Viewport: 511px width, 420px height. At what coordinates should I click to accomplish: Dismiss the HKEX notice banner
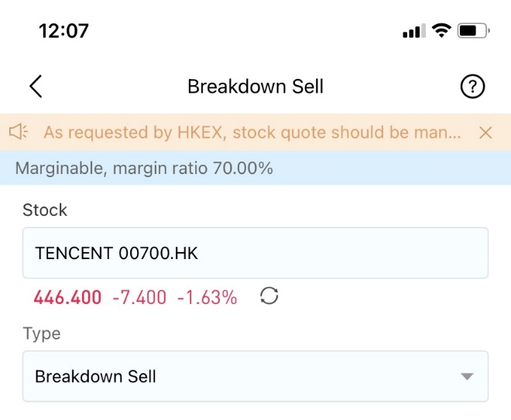point(485,132)
